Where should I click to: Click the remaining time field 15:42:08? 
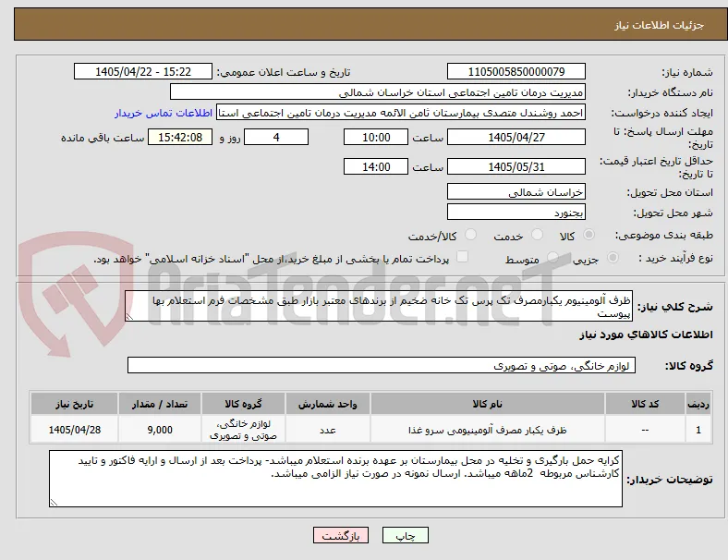click(x=180, y=137)
